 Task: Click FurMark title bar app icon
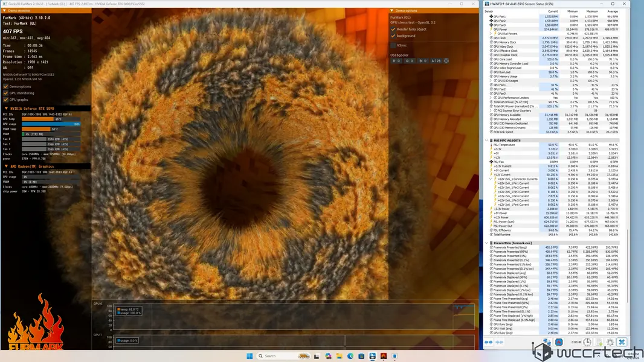point(4,4)
